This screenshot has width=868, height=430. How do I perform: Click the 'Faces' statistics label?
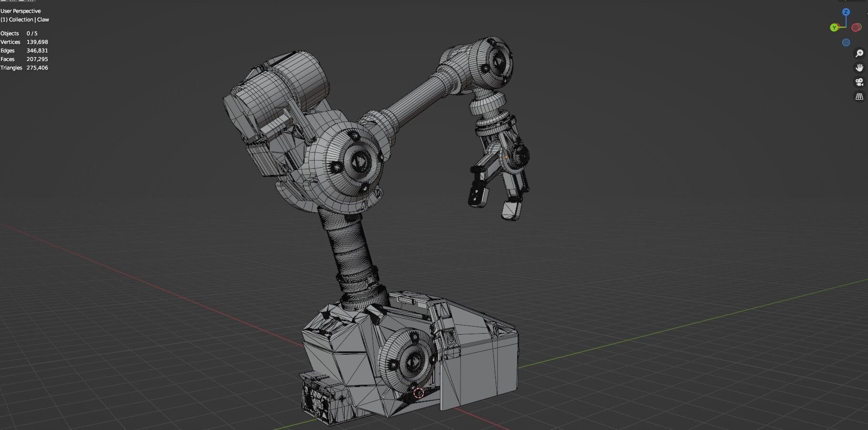click(8, 59)
